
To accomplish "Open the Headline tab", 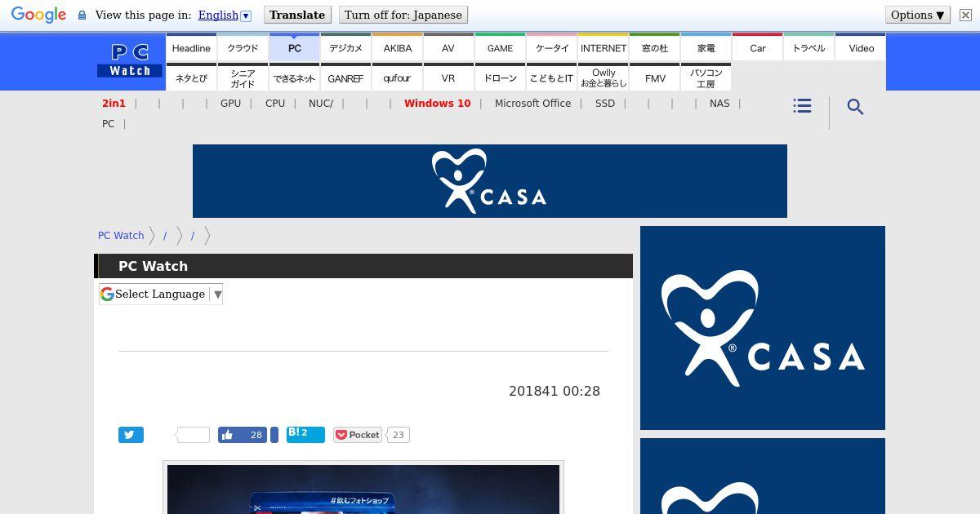I will tap(191, 47).
